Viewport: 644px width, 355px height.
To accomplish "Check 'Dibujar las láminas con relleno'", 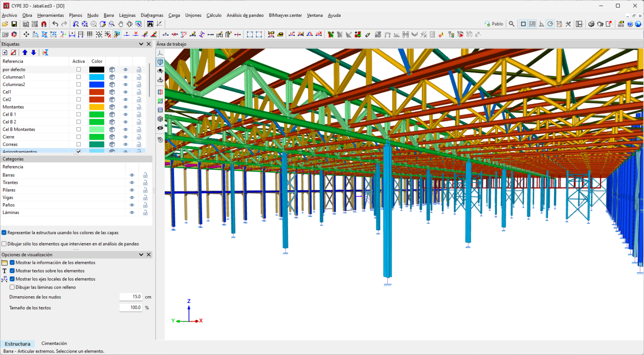I will 12,287.
